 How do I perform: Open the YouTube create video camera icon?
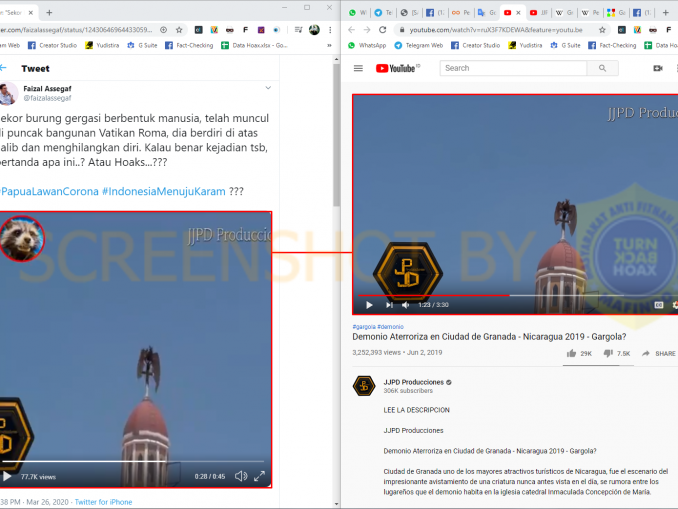coord(658,68)
